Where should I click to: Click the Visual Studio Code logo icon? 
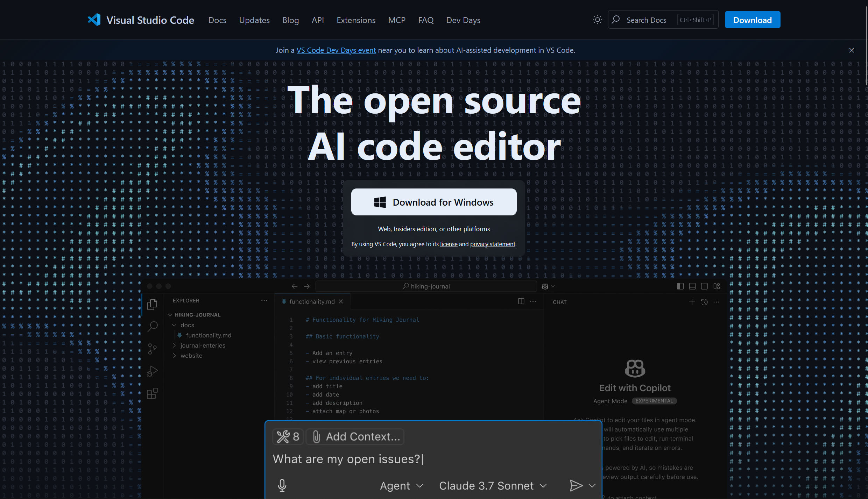[x=94, y=20]
